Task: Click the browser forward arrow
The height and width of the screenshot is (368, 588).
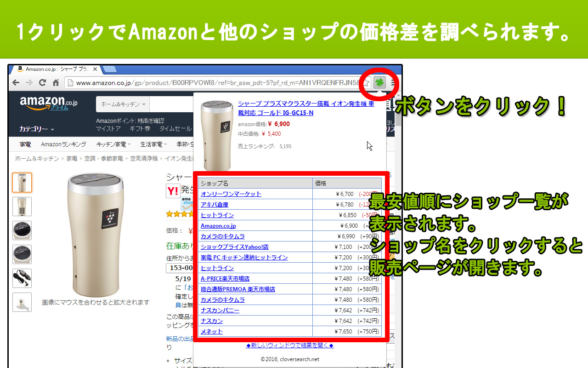Action: point(29,83)
